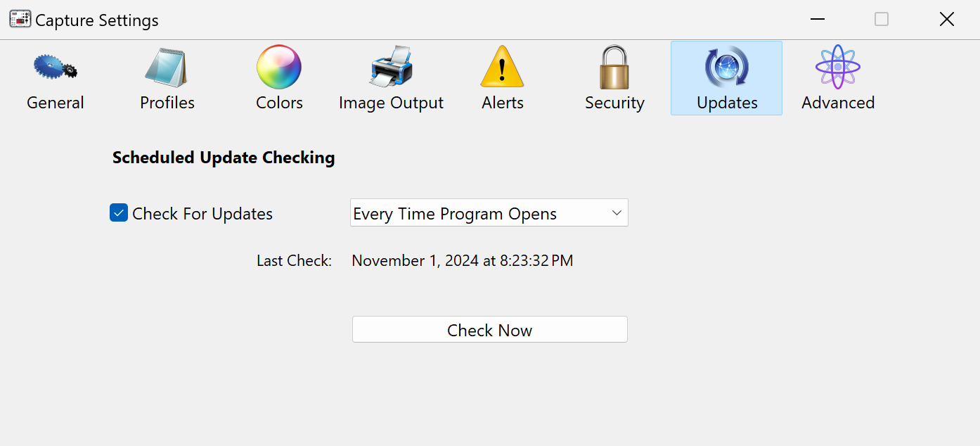Image resolution: width=980 pixels, height=446 pixels.
Task: Click the 'Scheduled Update Checking' heading
Action: coord(224,158)
